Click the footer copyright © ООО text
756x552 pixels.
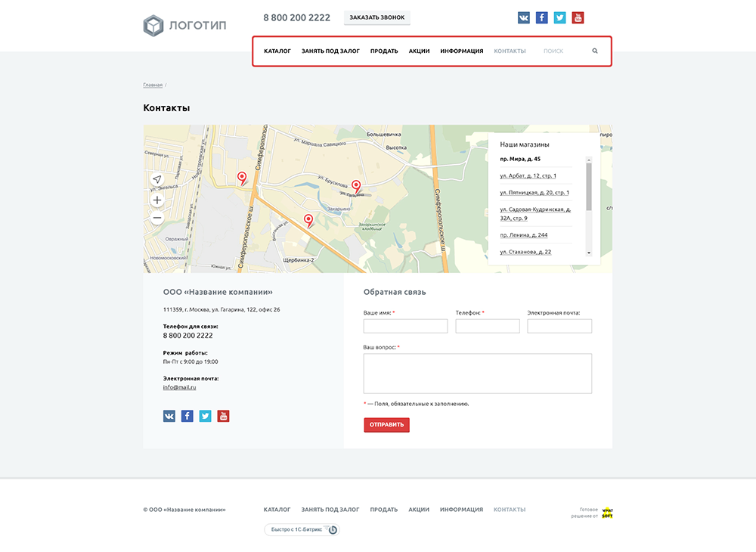click(184, 510)
